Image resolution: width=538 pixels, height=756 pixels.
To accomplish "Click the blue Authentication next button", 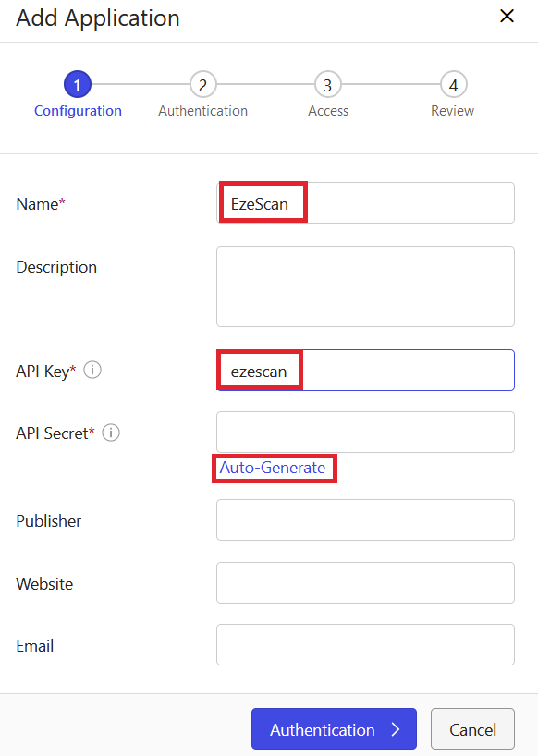I will [334, 729].
